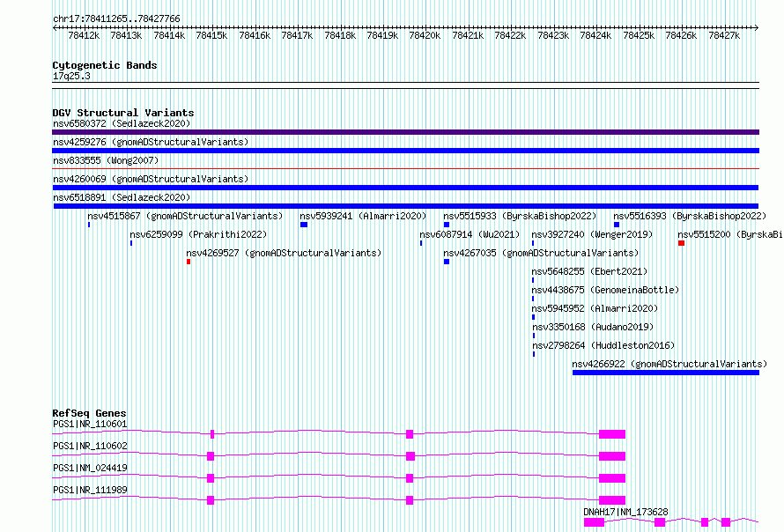The height and width of the screenshot is (532, 784).
Task: Click variant label nsv4259276 (gnomADStructuralVariants)
Action: point(151,142)
